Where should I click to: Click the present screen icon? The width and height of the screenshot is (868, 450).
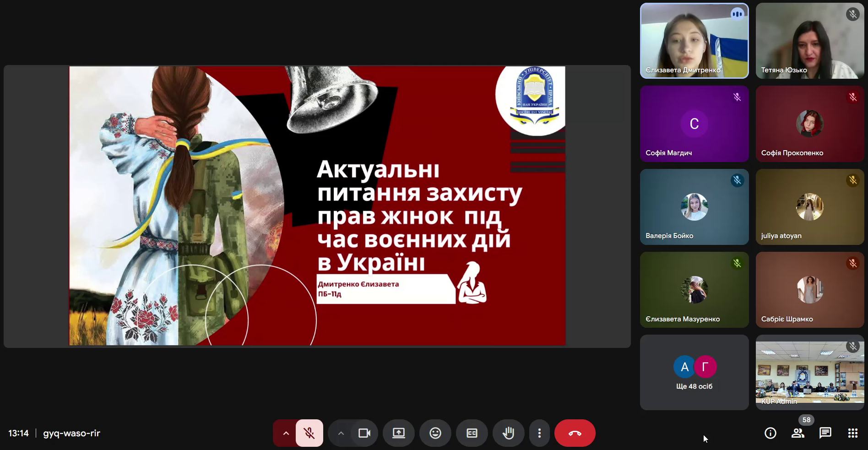point(398,433)
